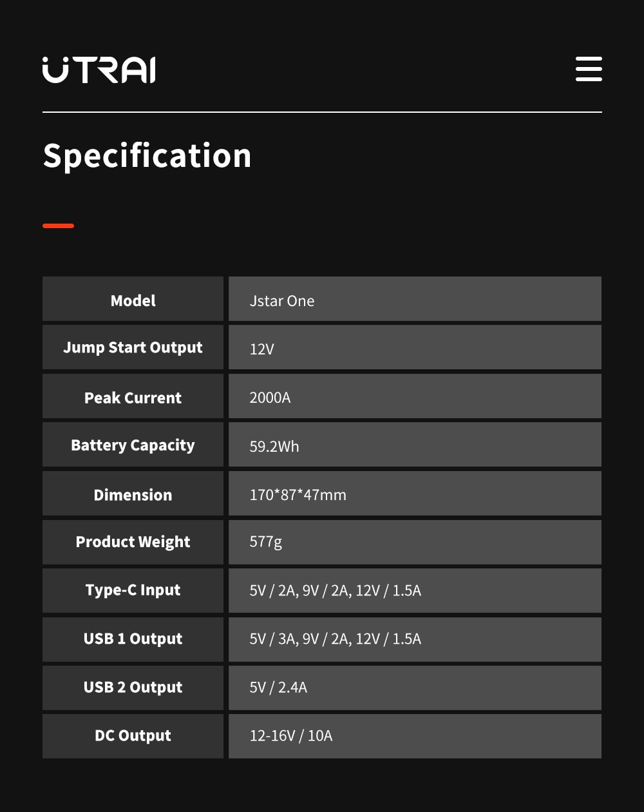This screenshot has width=644, height=812.
Task: Select the Type-C Input label
Action: click(x=133, y=591)
